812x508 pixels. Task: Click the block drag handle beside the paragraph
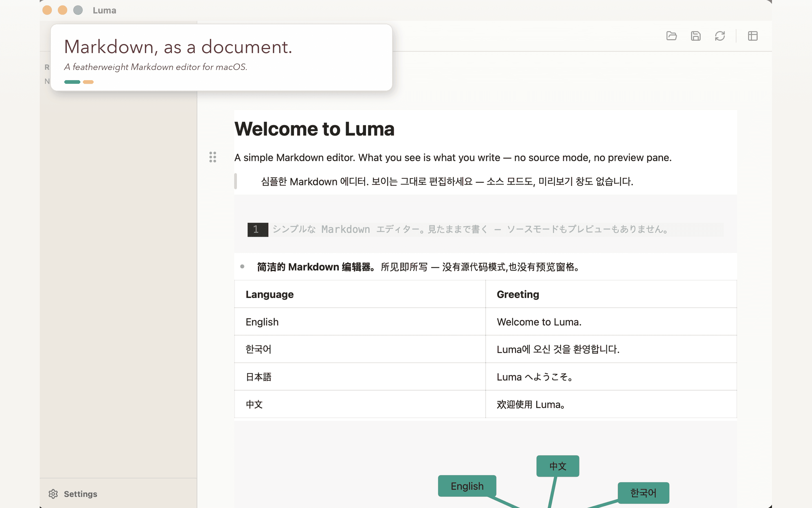coord(213,157)
